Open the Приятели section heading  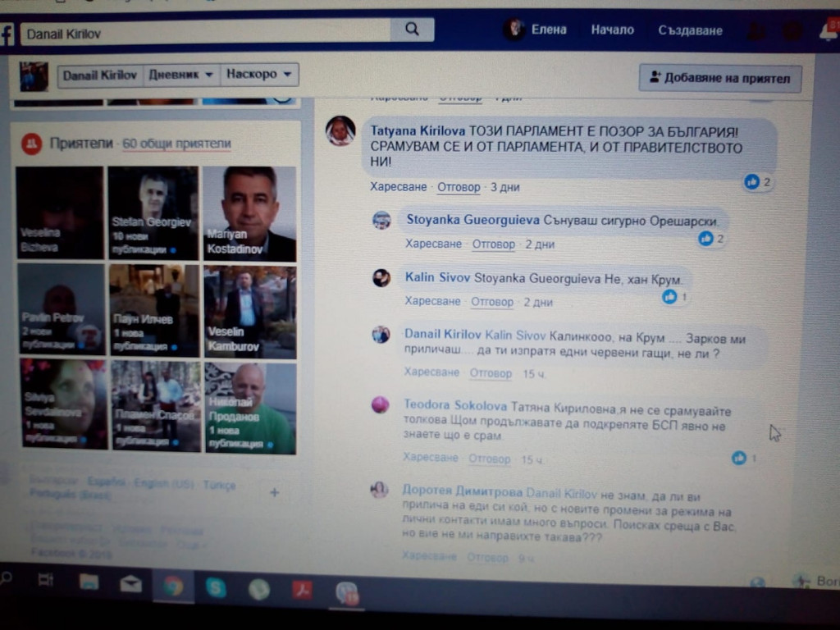(81, 143)
